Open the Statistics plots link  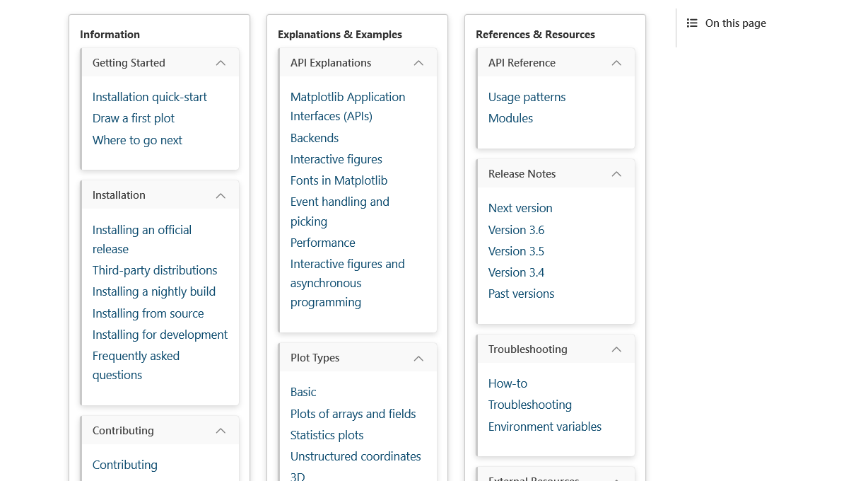pyautogui.click(x=327, y=435)
